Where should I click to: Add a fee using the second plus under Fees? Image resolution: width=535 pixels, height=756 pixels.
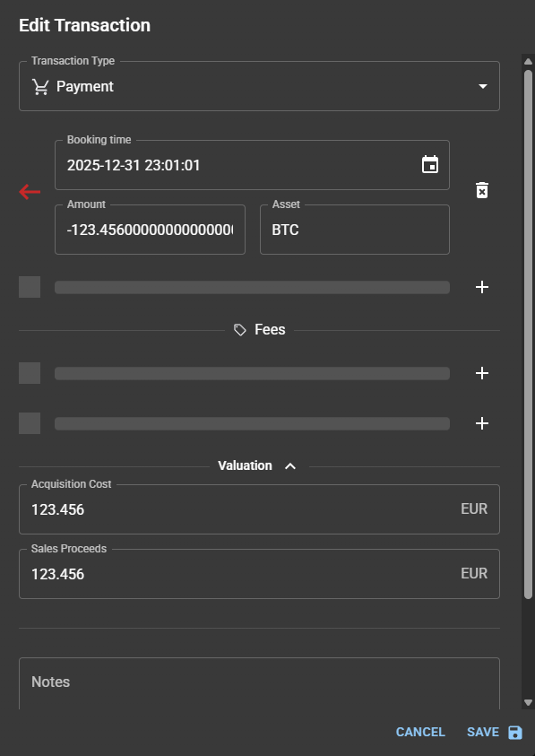[x=482, y=423]
